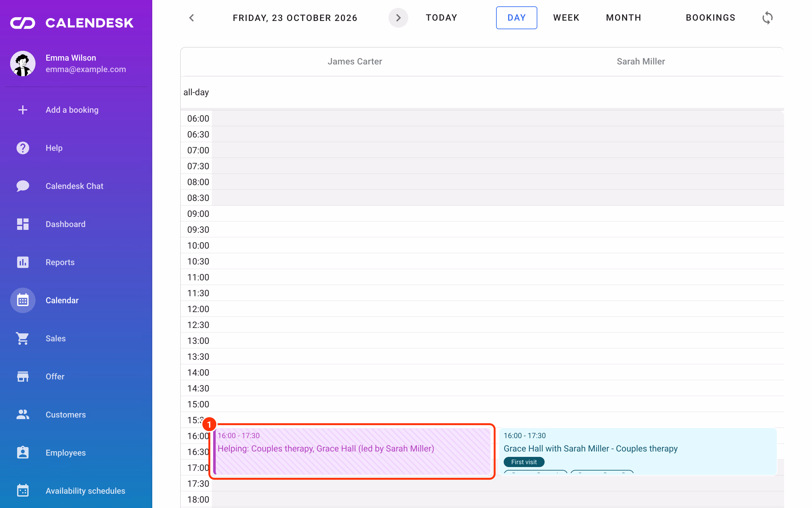This screenshot has height=508, width=812.
Task: Open the Availability schedules icon
Action: [23, 491]
